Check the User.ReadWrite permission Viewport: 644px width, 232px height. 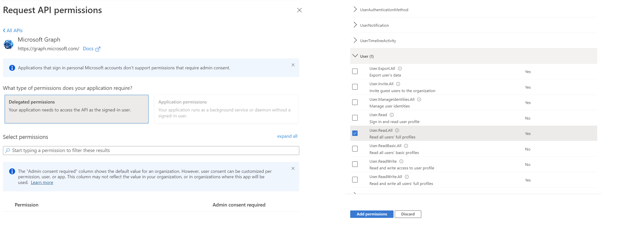(355, 164)
